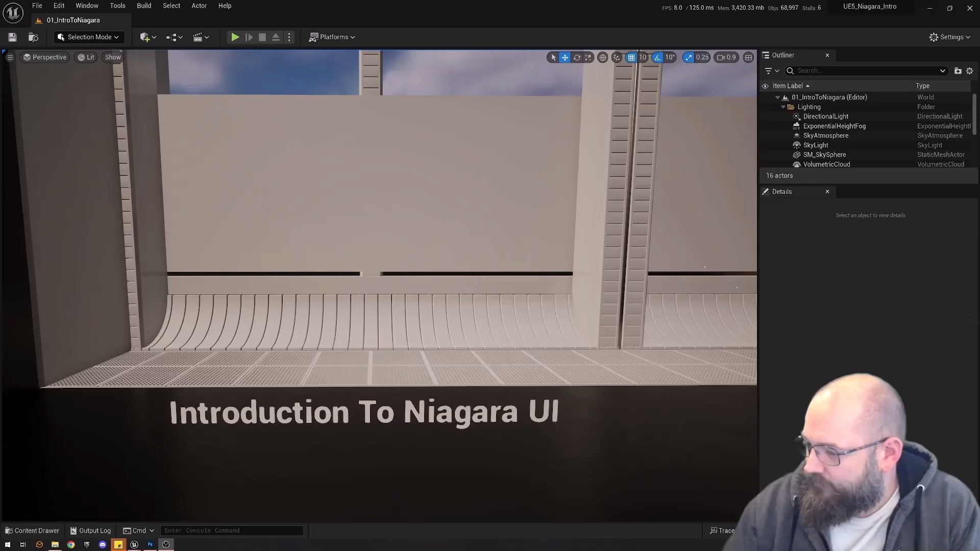Open the Help menu
The height and width of the screenshot is (551, 980).
click(x=225, y=6)
